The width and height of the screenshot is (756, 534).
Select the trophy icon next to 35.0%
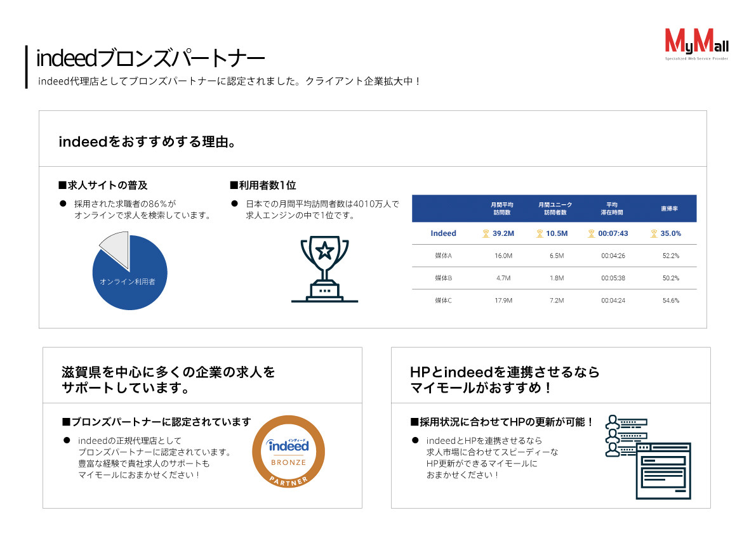pyautogui.click(x=653, y=233)
